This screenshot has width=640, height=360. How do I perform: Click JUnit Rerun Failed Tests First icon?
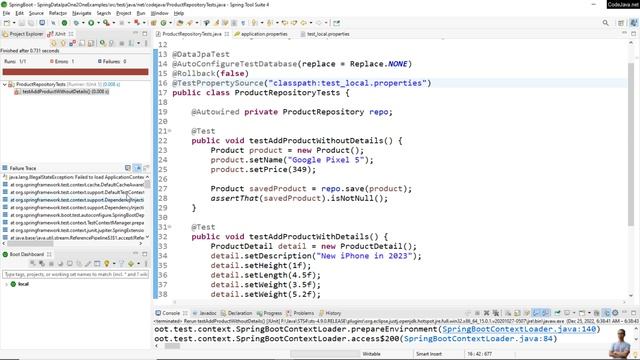click(111, 43)
